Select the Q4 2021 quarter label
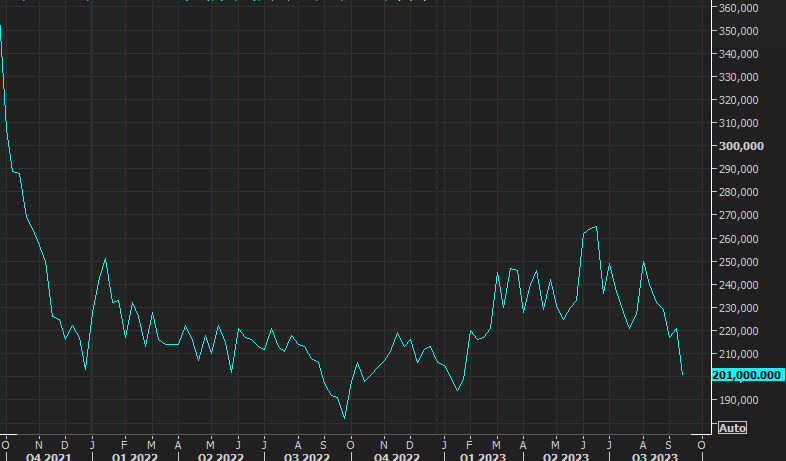This screenshot has height=461, width=786. coord(47,456)
